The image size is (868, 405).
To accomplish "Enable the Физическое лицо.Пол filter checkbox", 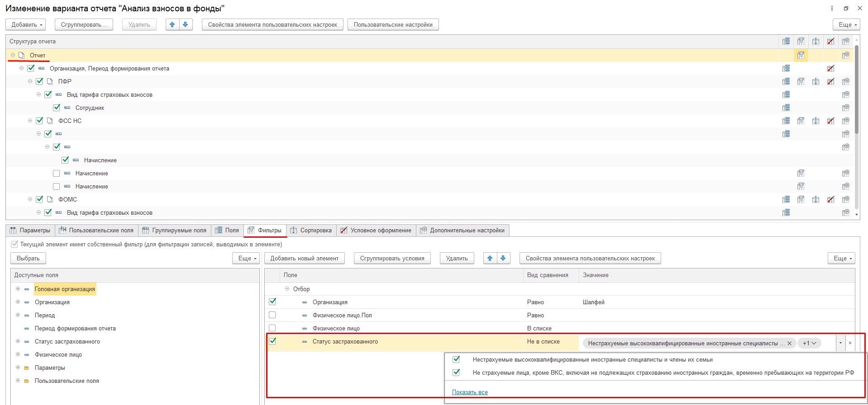I will coord(272,315).
